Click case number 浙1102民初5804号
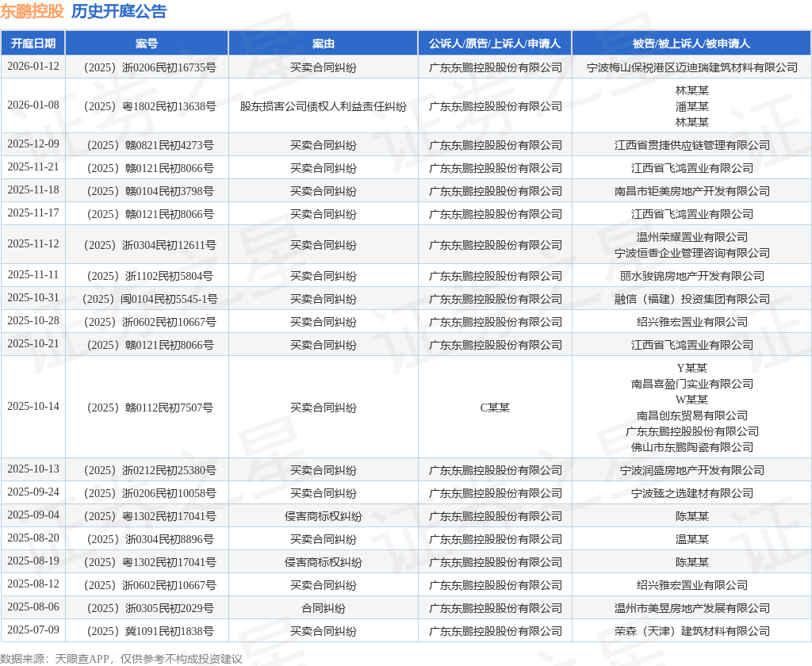Screen dimensions: 812x666 click(150, 277)
